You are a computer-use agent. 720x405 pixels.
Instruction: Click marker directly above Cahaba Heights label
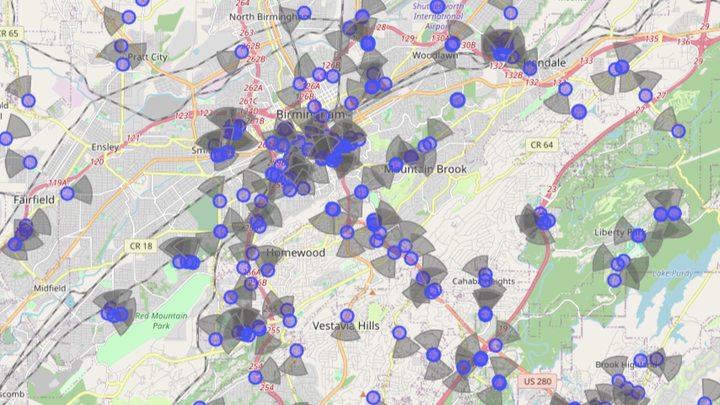point(484,274)
